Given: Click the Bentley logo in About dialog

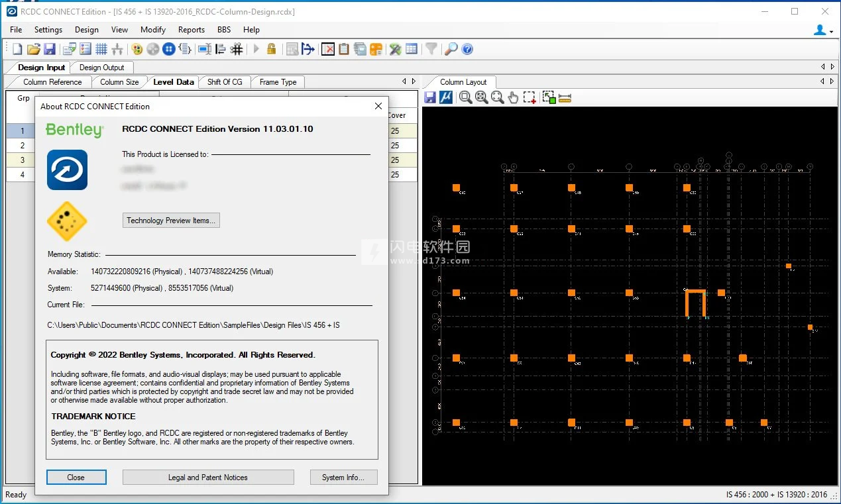Looking at the screenshot, I should click(75, 130).
